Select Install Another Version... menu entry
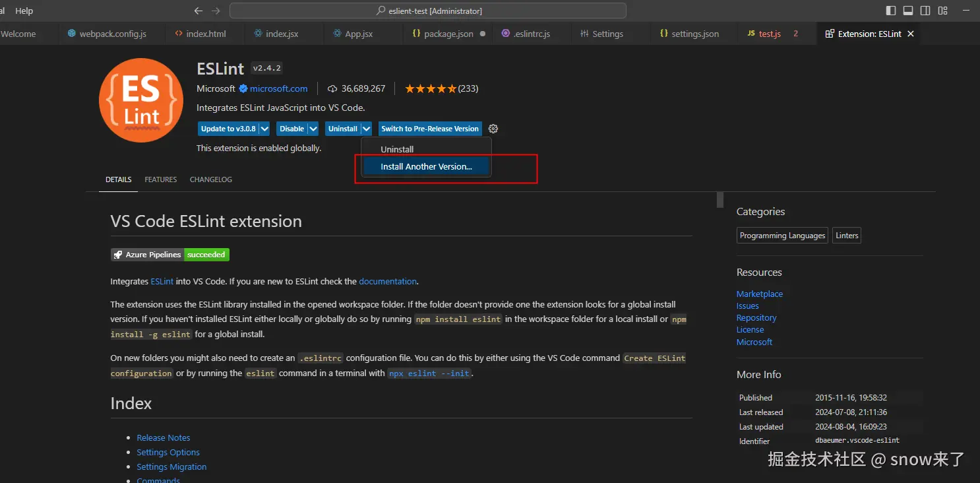 pos(426,167)
